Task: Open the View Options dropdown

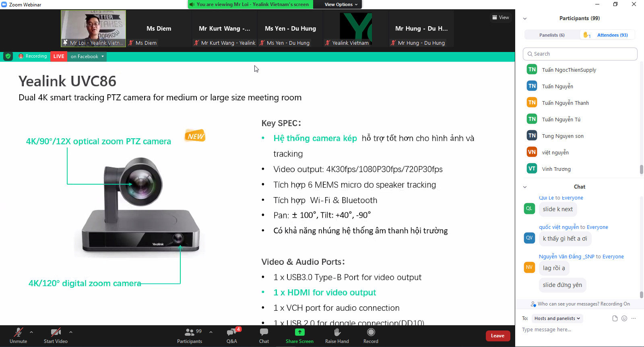Action: tap(341, 4)
